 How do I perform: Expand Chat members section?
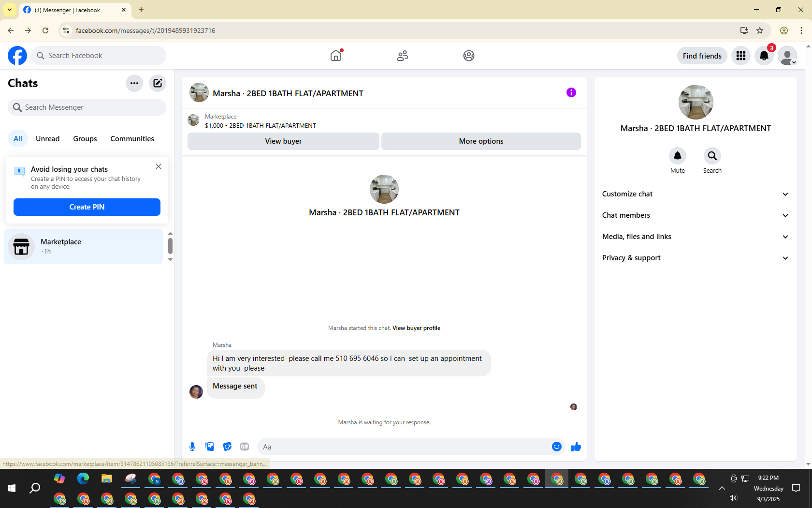(x=696, y=215)
